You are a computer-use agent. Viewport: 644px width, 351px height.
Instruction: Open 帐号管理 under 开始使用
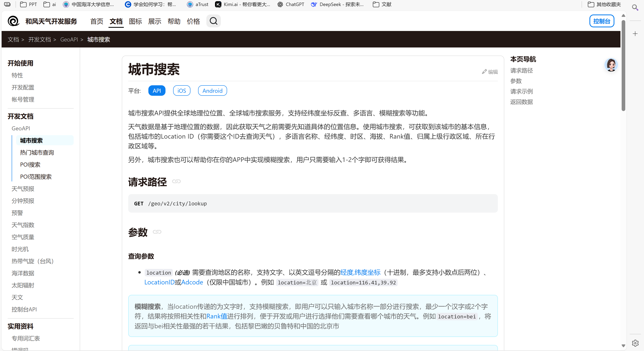point(23,99)
